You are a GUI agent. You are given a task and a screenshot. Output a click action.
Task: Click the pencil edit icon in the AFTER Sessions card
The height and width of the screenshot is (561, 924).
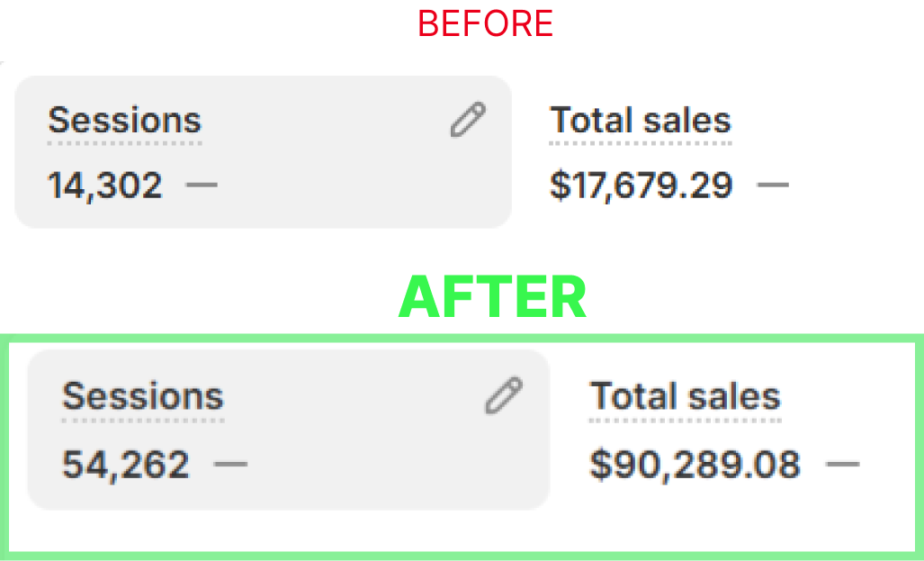504,395
